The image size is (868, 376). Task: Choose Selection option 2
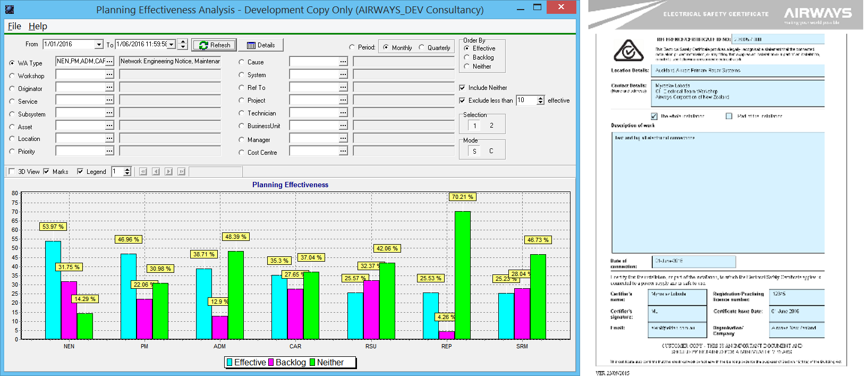click(x=491, y=126)
